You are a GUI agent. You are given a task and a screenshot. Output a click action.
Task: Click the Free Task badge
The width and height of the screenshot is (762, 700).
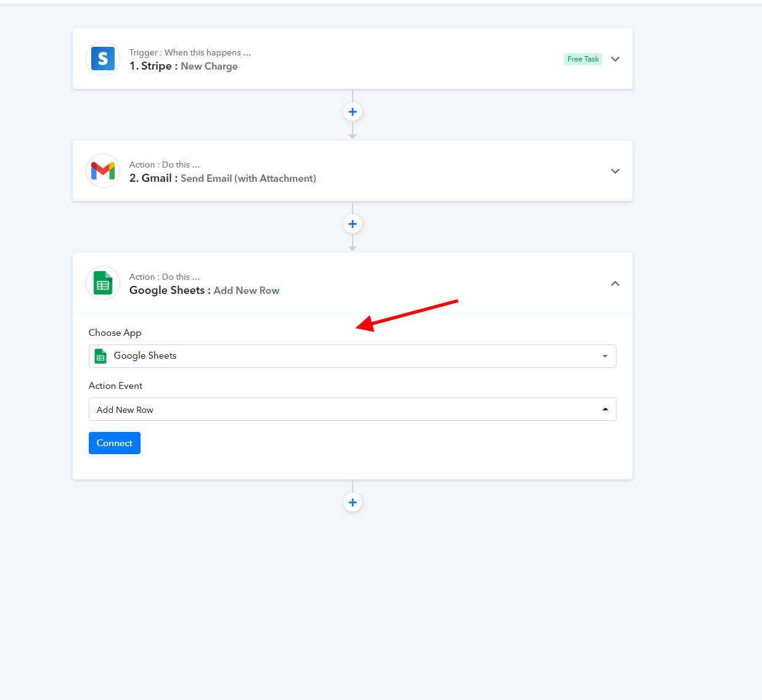pyautogui.click(x=583, y=59)
